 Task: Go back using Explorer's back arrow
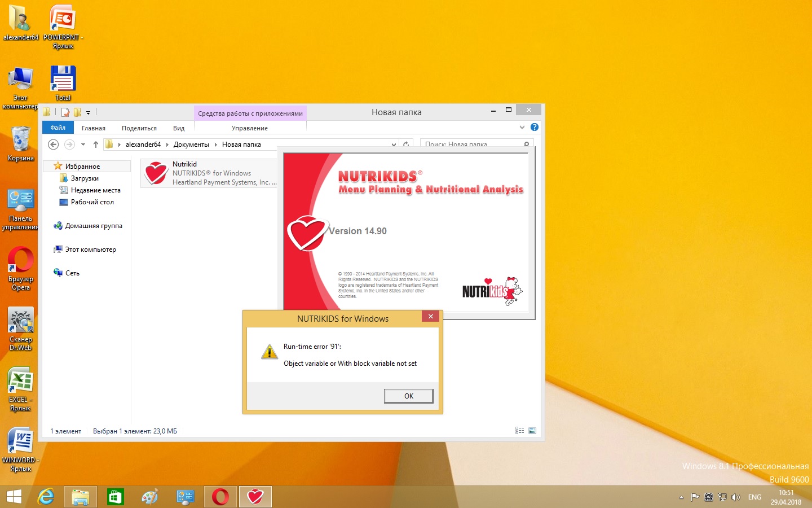click(54, 144)
